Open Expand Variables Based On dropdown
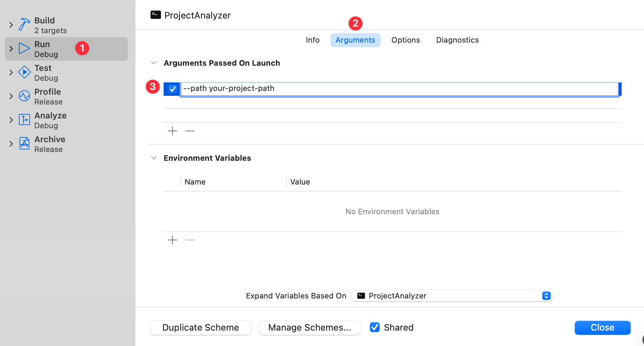Image resolution: width=644 pixels, height=346 pixels. (x=452, y=296)
